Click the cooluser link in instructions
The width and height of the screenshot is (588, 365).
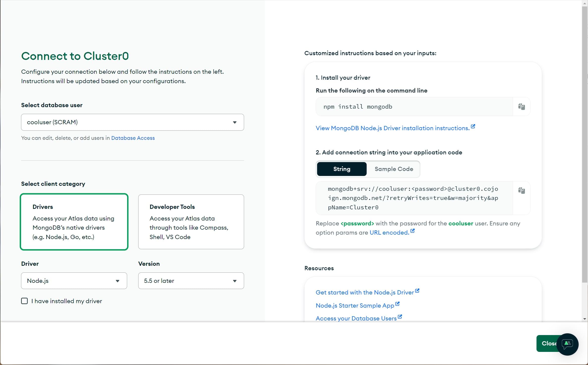coord(460,223)
